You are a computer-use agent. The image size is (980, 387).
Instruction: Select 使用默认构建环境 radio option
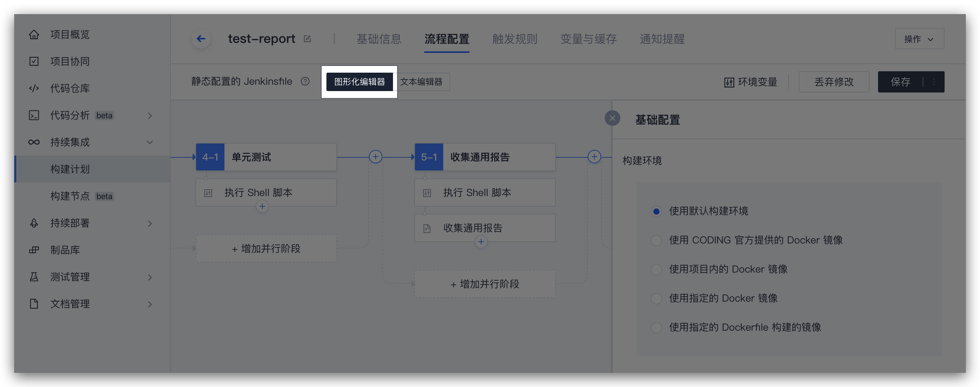[x=656, y=212]
